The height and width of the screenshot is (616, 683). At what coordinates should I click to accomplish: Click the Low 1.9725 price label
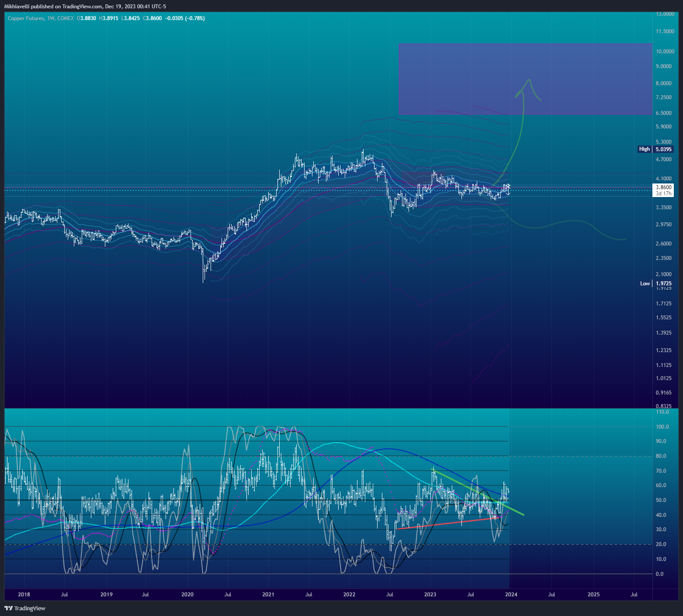(x=656, y=284)
